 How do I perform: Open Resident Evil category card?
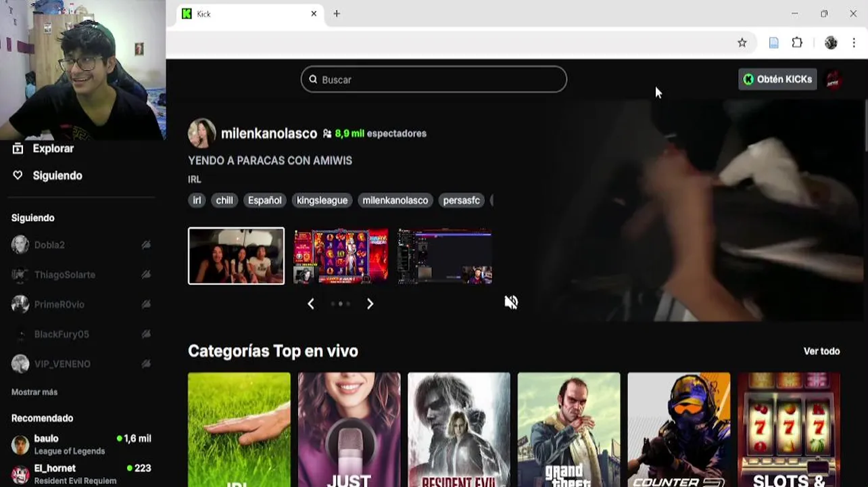(459, 430)
